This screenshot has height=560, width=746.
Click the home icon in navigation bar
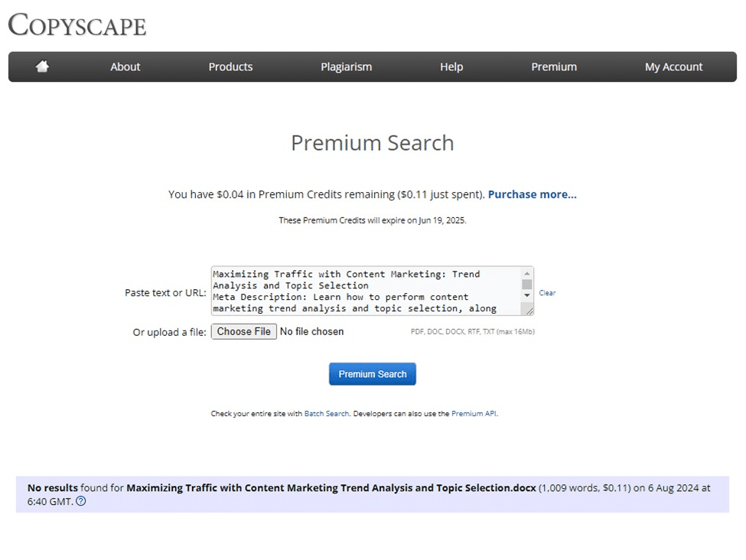(42, 67)
